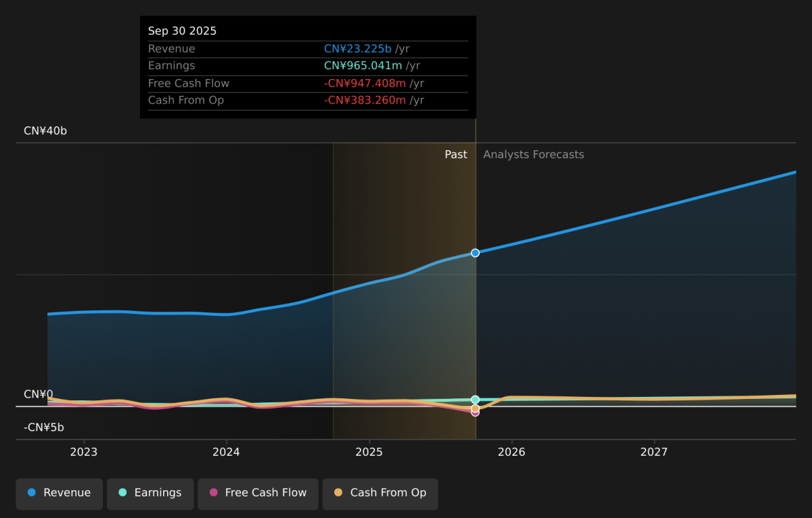Toggle the Cash From Op legend button

[x=380, y=494]
